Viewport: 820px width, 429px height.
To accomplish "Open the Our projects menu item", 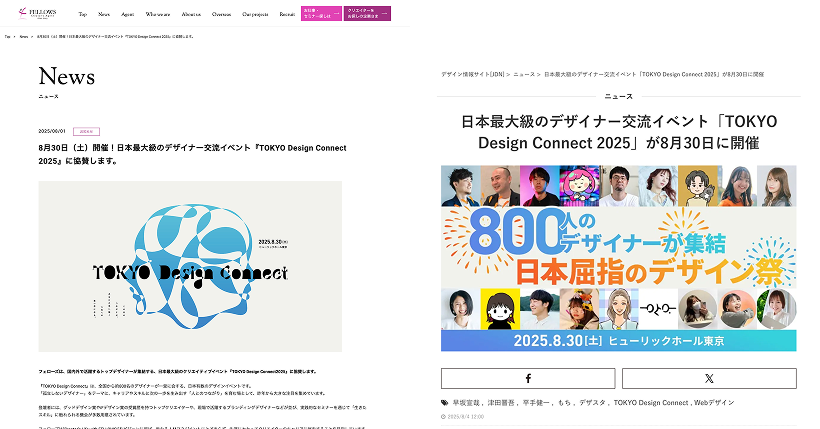I will pyautogui.click(x=255, y=14).
